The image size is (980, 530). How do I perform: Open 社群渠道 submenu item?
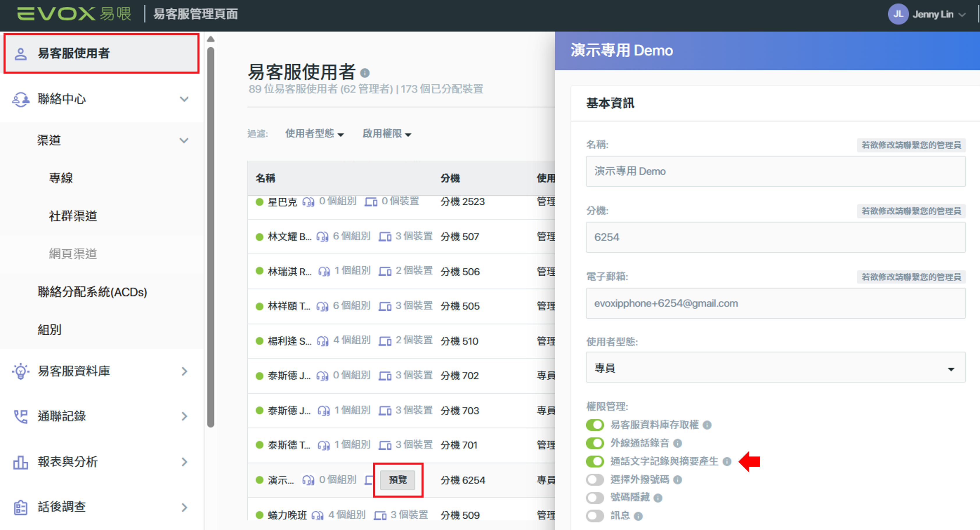point(73,216)
